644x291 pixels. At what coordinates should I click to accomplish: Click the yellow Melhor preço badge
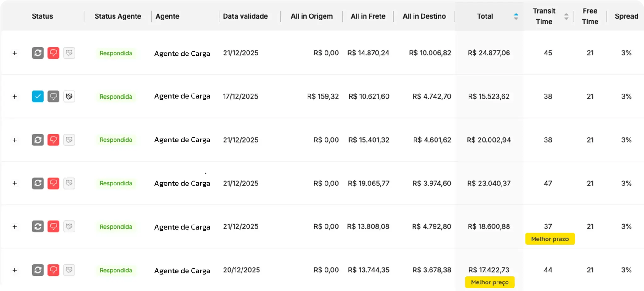click(x=490, y=282)
